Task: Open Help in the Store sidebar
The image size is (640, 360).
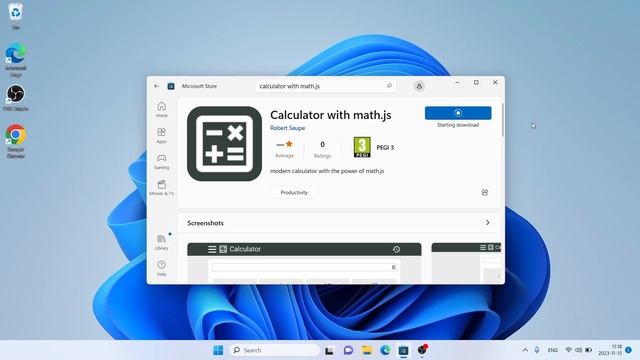Action: [x=162, y=268]
